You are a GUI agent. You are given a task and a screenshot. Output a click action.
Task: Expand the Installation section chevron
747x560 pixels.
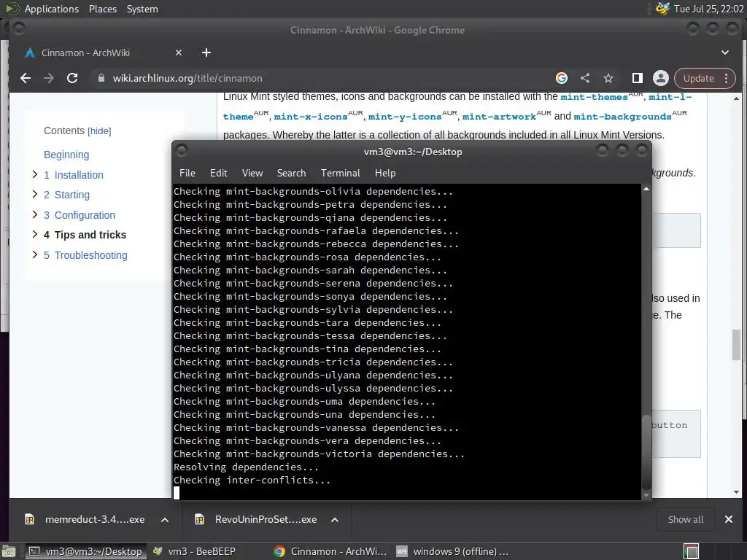tap(35, 174)
